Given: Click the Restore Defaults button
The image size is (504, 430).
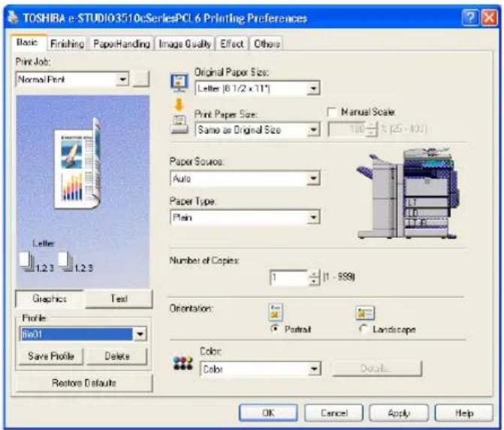Looking at the screenshot, I should click(84, 383).
